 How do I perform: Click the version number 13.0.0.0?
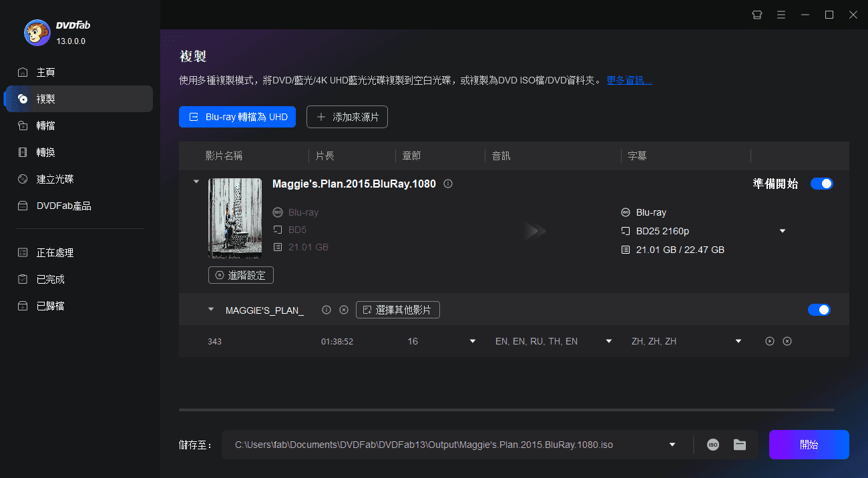pos(71,41)
